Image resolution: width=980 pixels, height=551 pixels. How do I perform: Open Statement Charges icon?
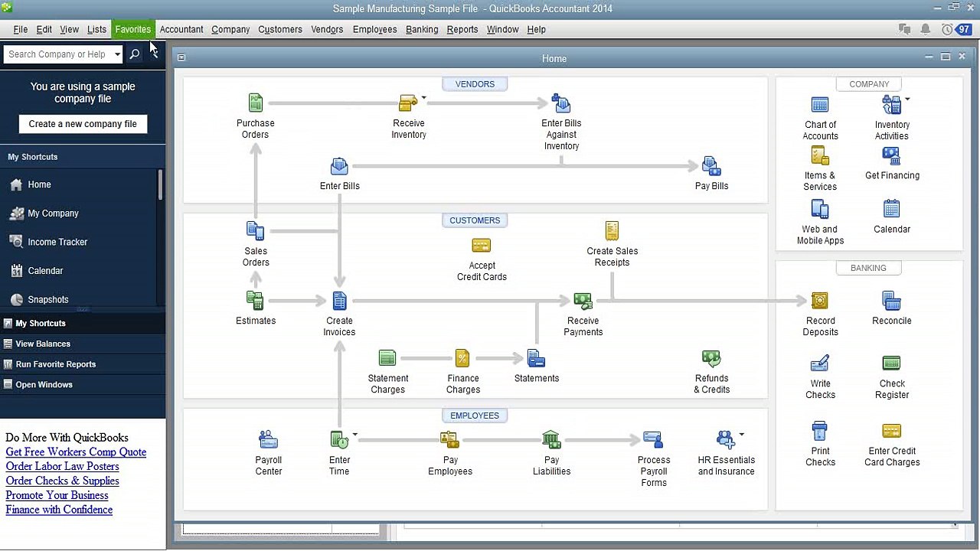tap(387, 358)
